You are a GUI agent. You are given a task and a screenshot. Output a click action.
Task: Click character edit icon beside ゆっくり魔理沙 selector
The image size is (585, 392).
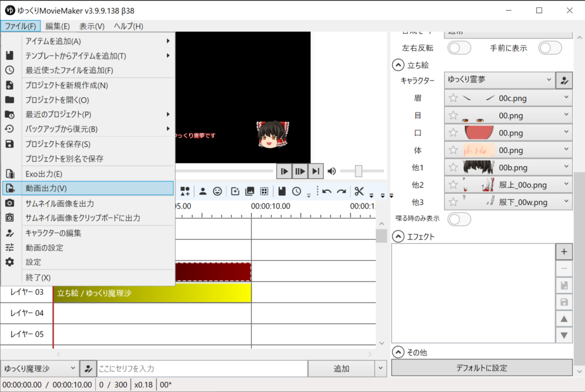[88, 369]
